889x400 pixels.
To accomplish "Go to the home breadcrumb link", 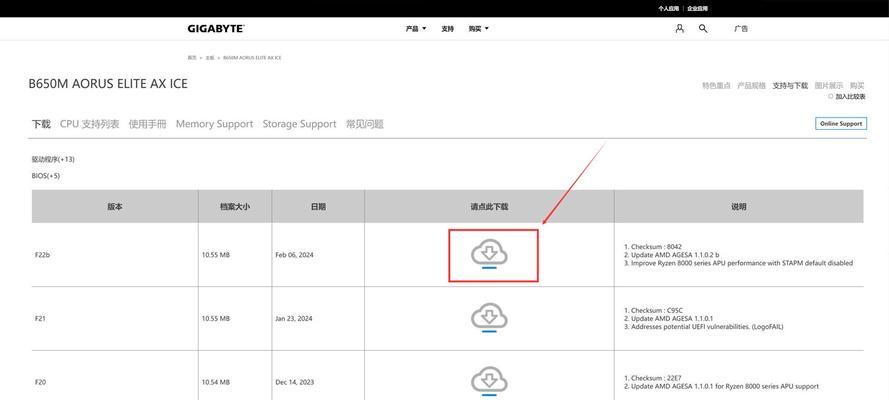I will [192, 58].
